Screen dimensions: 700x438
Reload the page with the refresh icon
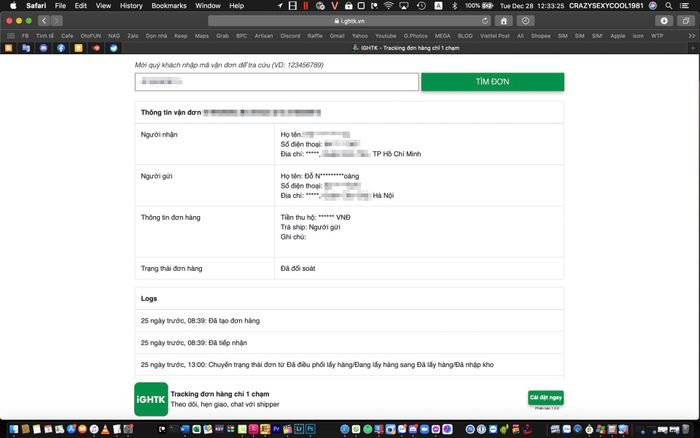[486, 20]
